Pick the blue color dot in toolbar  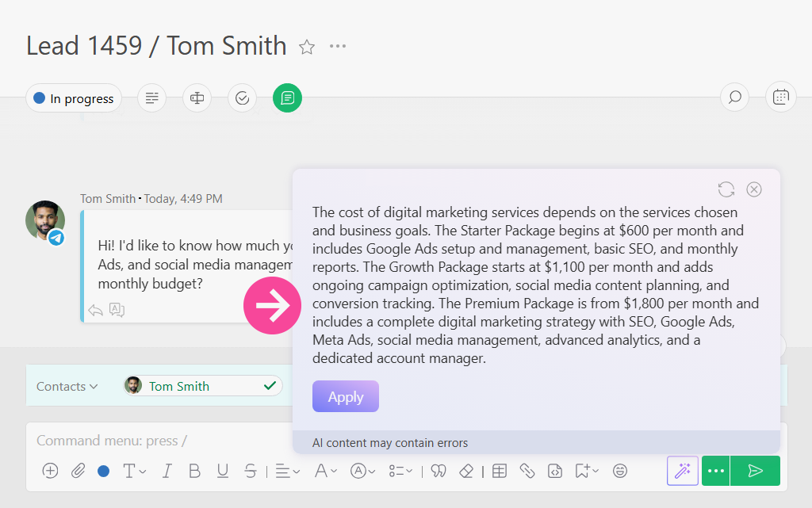click(104, 471)
